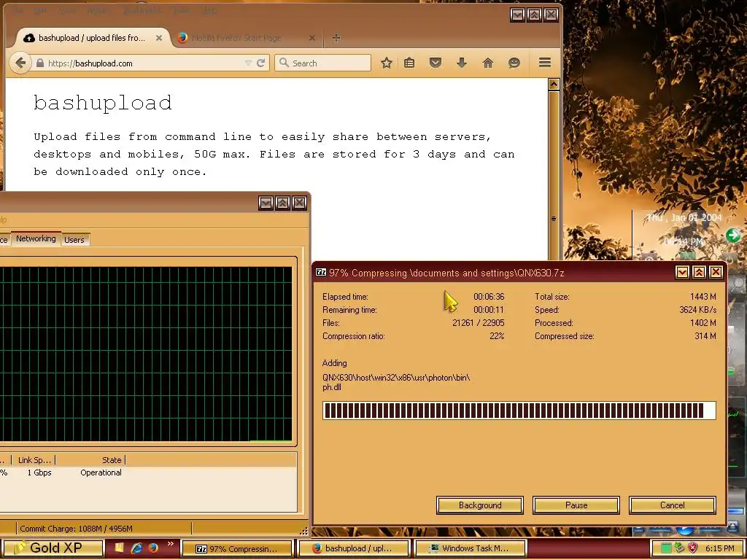
Task: Click the 22% compression ratio value
Action: click(x=497, y=336)
